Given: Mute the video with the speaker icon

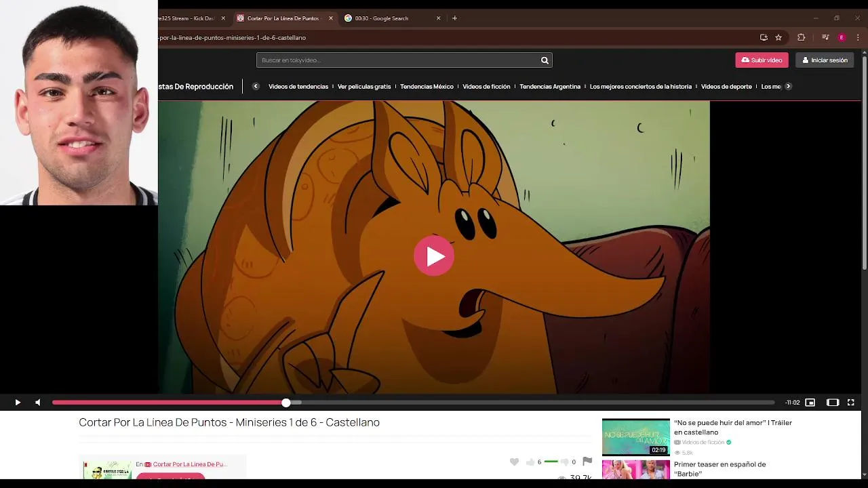Looking at the screenshot, I should (x=38, y=403).
